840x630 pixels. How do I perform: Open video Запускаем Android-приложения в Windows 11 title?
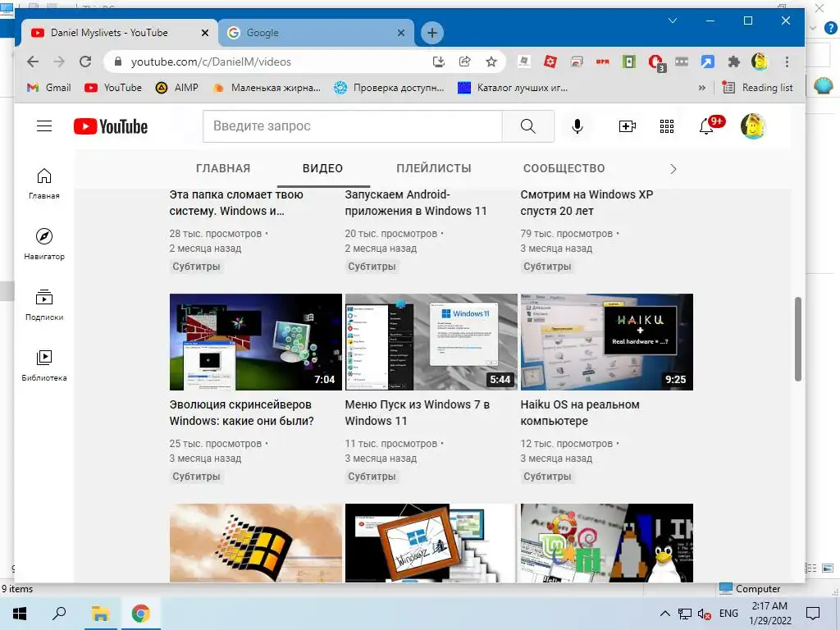[x=416, y=203]
